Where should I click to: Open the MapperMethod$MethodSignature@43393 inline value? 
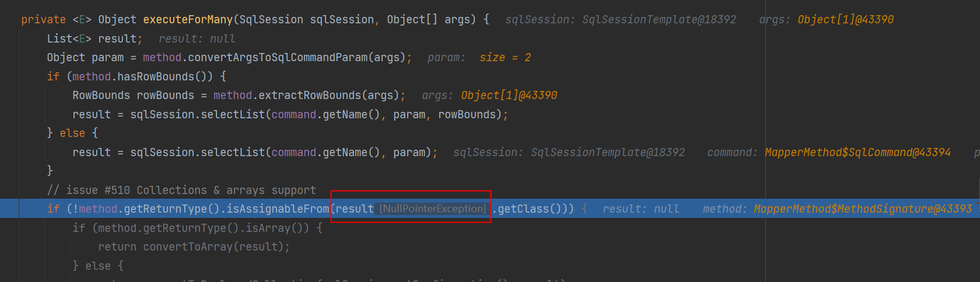(x=863, y=209)
